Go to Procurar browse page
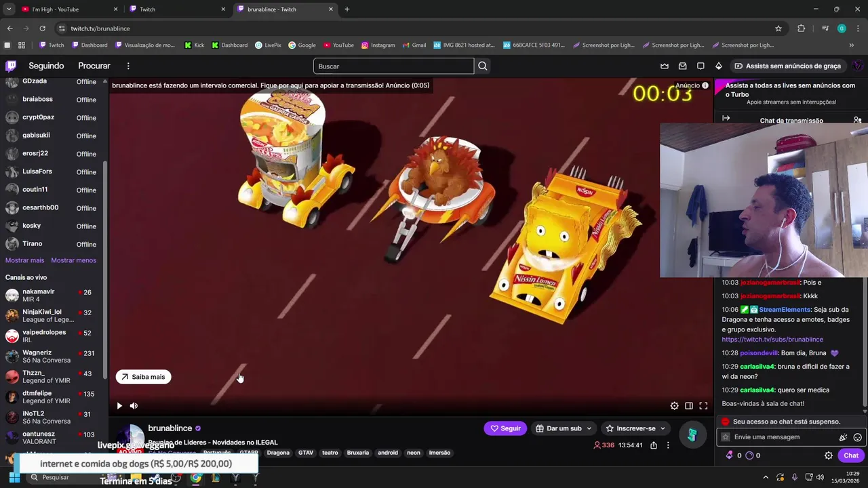This screenshot has height=488, width=868. tap(94, 66)
